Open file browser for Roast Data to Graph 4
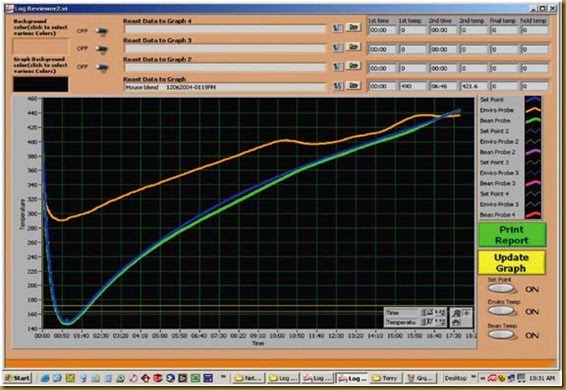 point(353,27)
